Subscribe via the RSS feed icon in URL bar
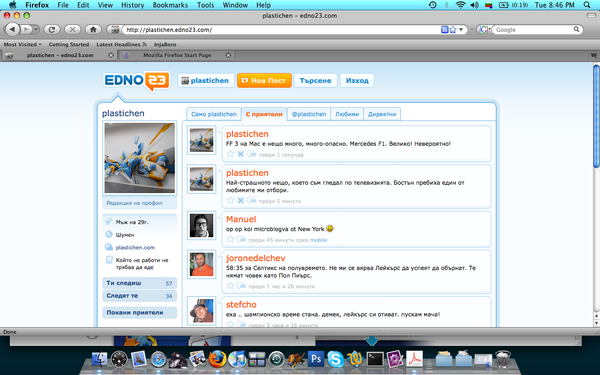 [x=445, y=29]
